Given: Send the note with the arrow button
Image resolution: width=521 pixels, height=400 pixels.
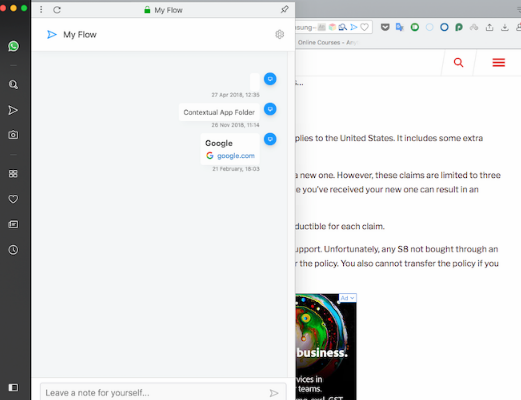Looking at the screenshot, I should [x=274, y=393].
